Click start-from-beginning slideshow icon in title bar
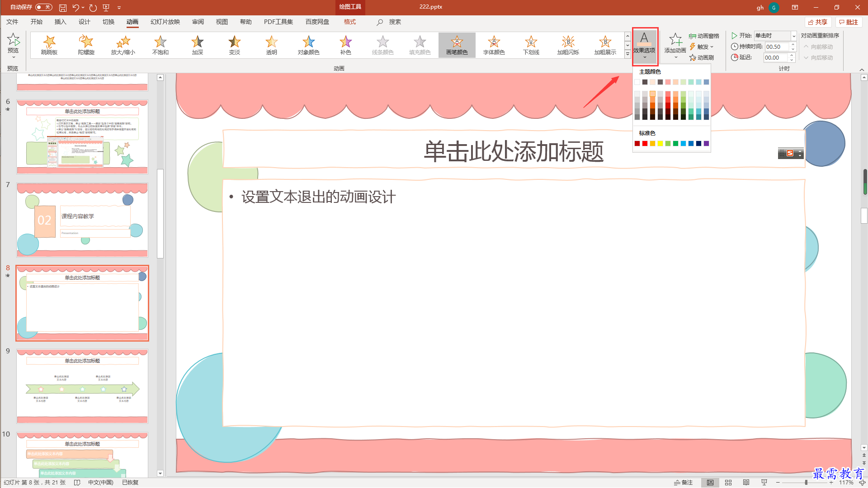The width and height of the screenshot is (868, 488). [106, 8]
